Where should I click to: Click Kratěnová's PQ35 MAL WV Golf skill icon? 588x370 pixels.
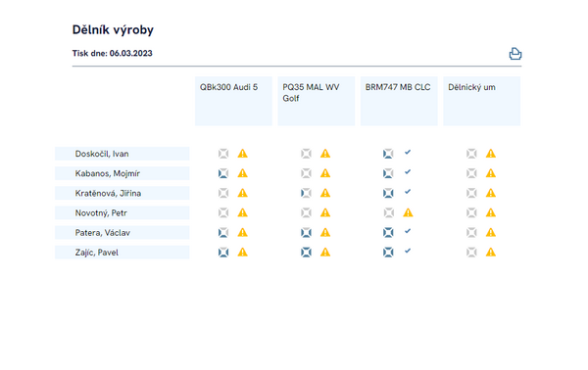(x=306, y=193)
